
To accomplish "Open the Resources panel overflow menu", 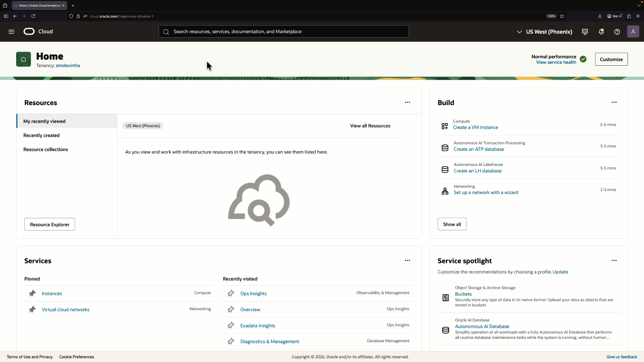I will pyautogui.click(x=407, y=102).
